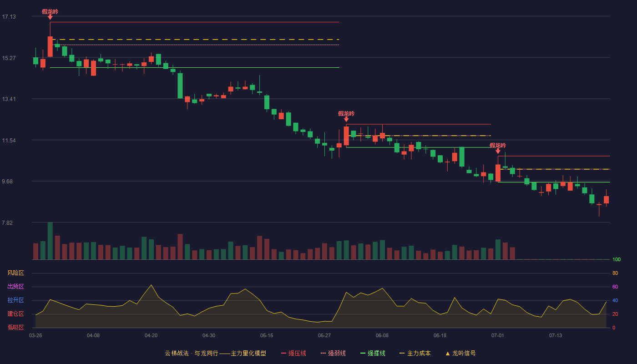Toggle the 主力成本 legend item
This screenshot has width=637, height=364.
415,353
